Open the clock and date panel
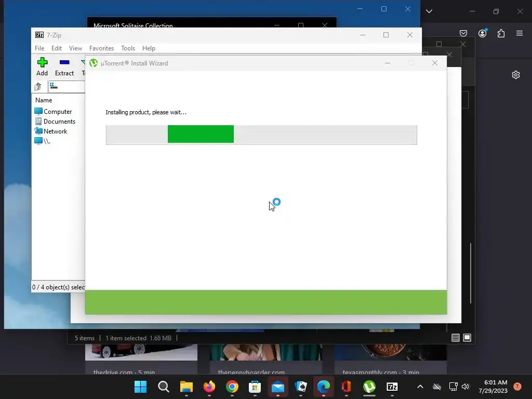Screen dimensions: 532x399 pos(493,387)
